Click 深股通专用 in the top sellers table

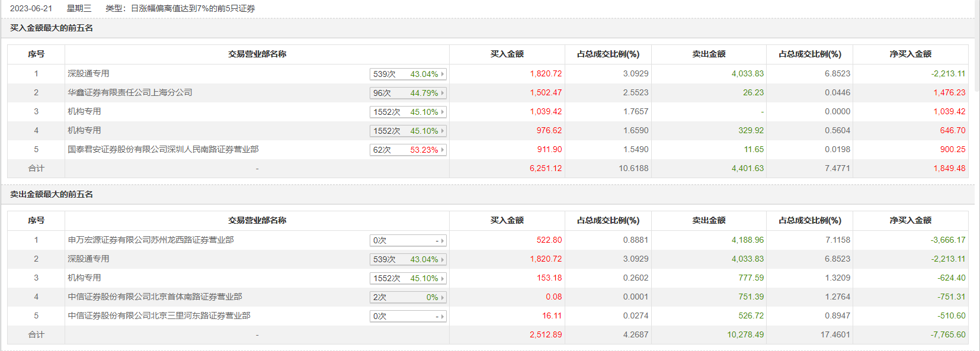coord(88,259)
